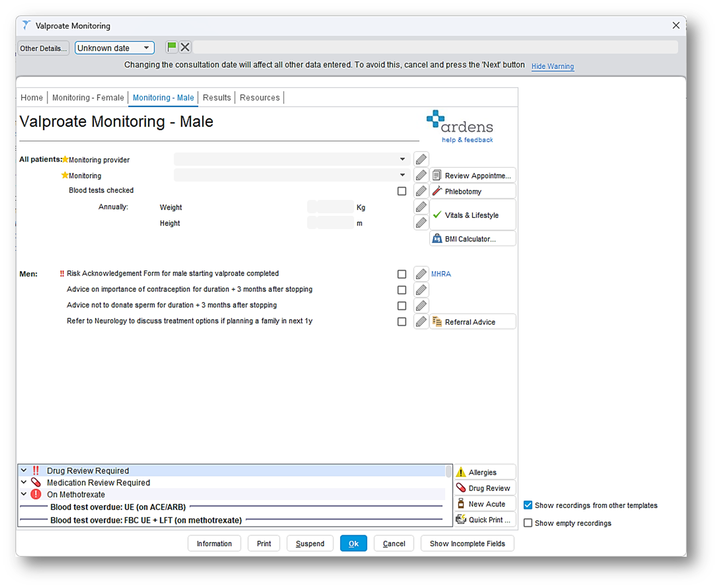
Task: Enable Show empty recordings
Action: [x=528, y=523]
